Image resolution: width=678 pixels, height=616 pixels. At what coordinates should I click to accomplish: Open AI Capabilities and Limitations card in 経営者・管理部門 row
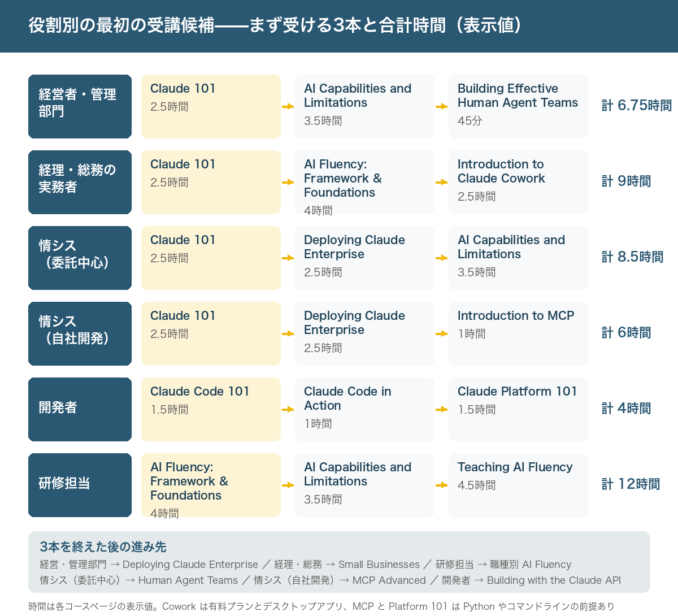pyautogui.click(x=364, y=106)
